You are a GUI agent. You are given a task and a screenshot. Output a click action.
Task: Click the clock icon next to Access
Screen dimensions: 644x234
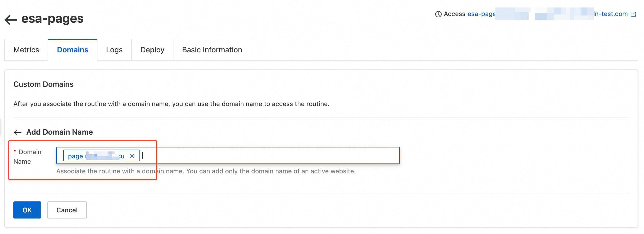pyautogui.click(x=438, y=14)
